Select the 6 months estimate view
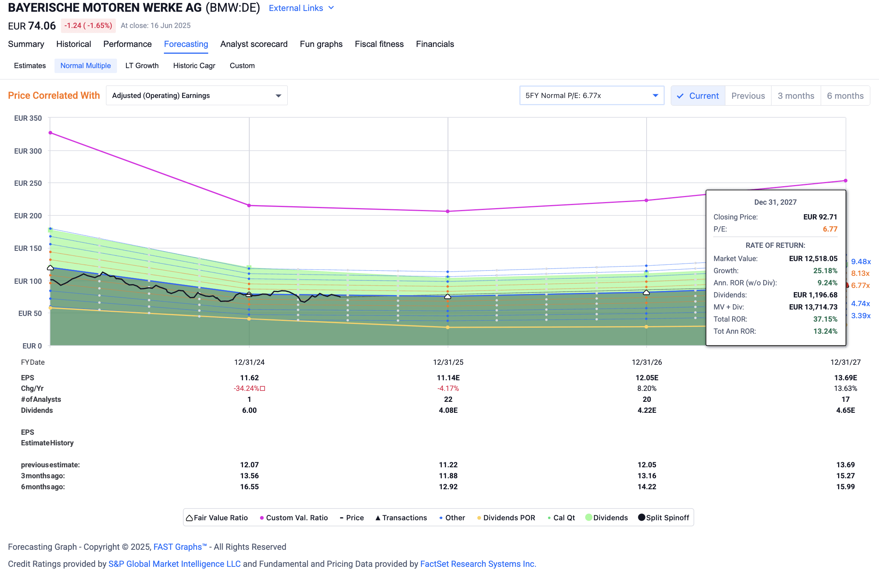 [x=845, y=95]
